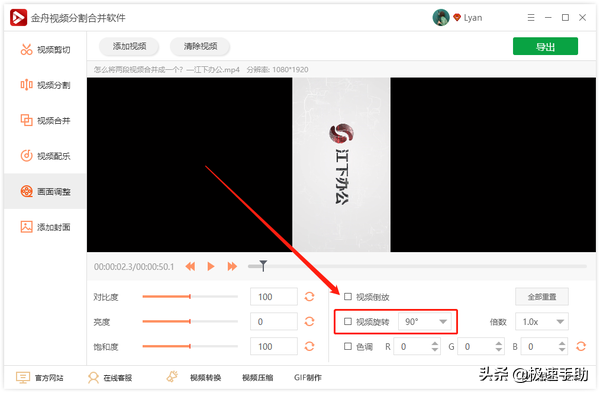Viewport: 600px width, 393px height.
Task: Open the 官方网站 official website link
Action: 39,378
